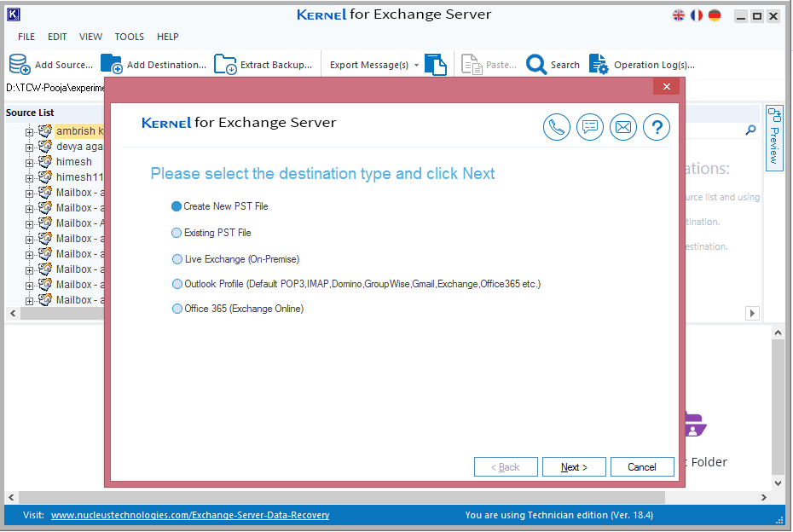
Task: Open the Preview side panel tab
Action: (774, 138)
